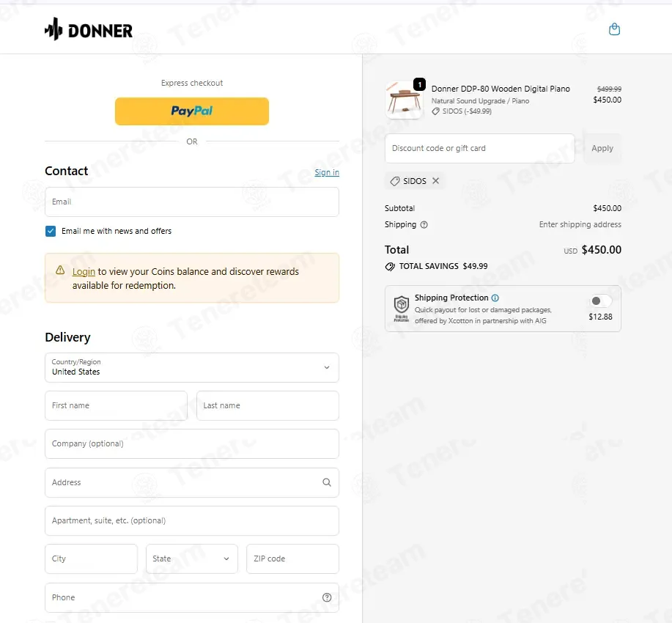Open the Country/Region dropdown
The image size is (672, 623).
click(192, 367)
